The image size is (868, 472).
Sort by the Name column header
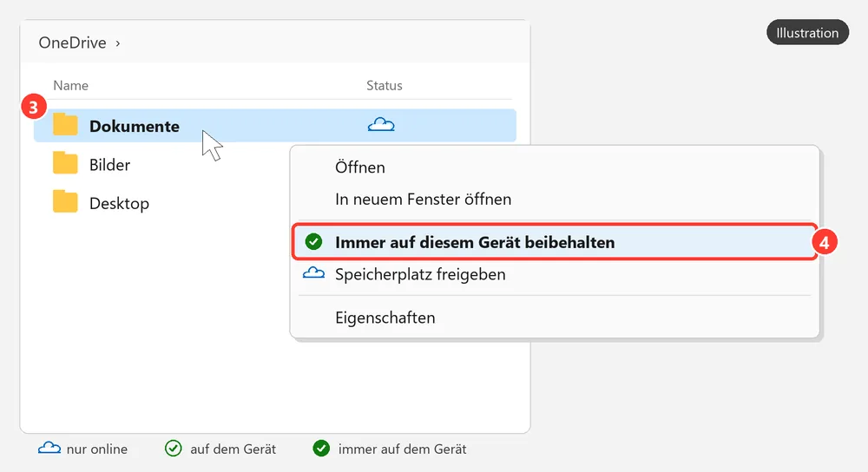pos(71,85)
